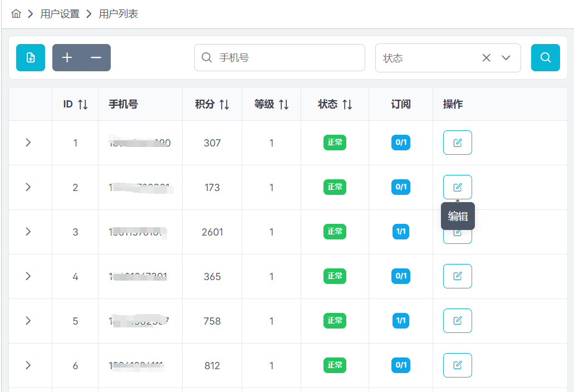Edit the user with ID 6
574x392 pixels.
click(458, 365)
